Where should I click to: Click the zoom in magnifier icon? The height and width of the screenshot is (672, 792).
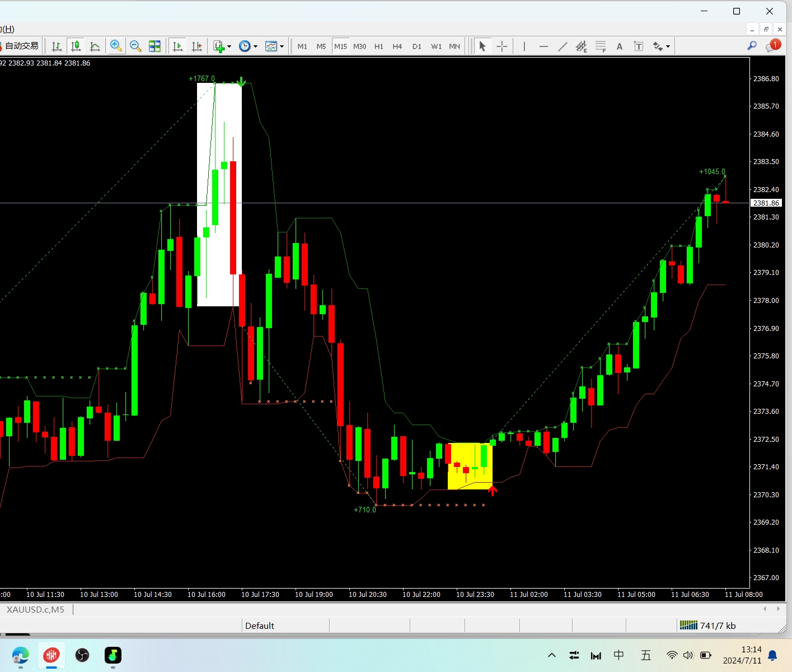pos(116,46)
